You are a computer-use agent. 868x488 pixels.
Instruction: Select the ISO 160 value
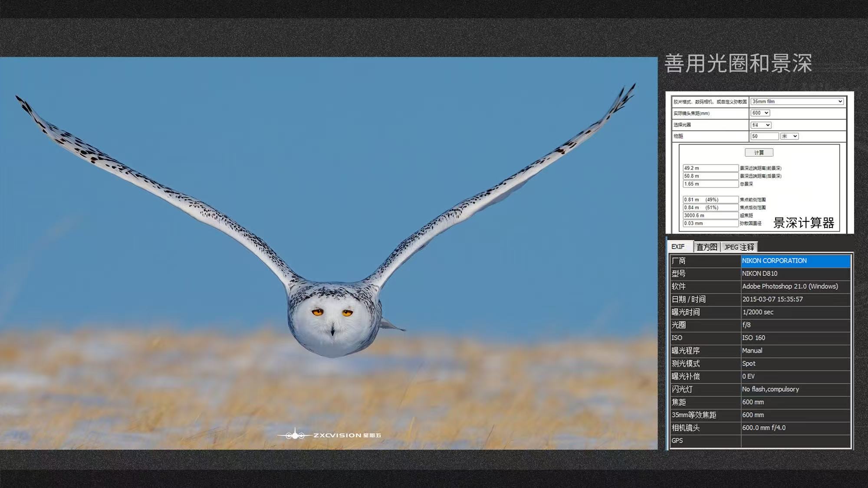(x=796, y=338)
